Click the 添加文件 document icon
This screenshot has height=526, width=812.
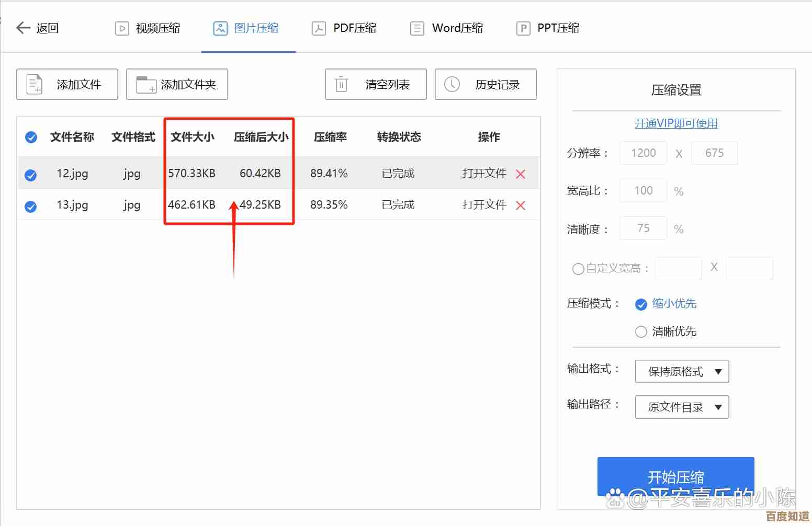pyautogui.click(x=35, y=84)
